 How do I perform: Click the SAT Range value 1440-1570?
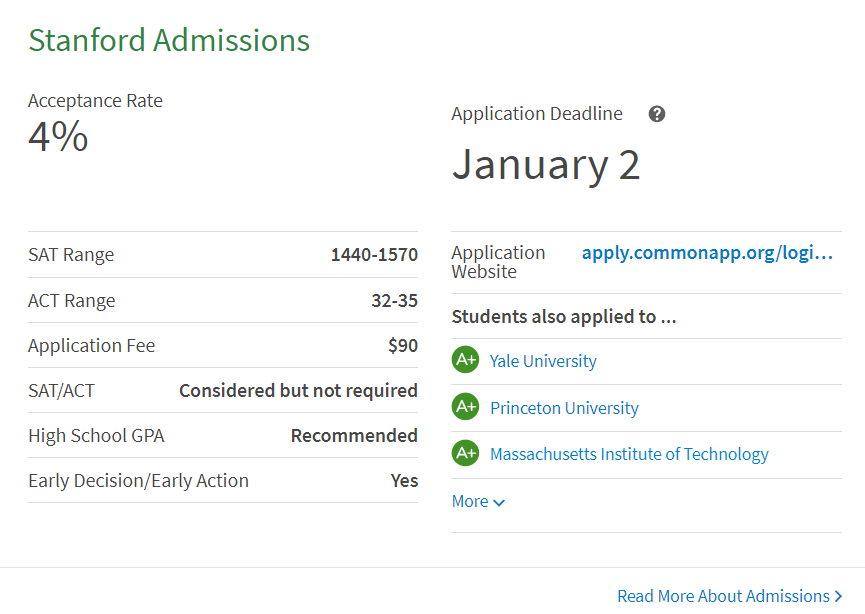[x=374, y=255]
